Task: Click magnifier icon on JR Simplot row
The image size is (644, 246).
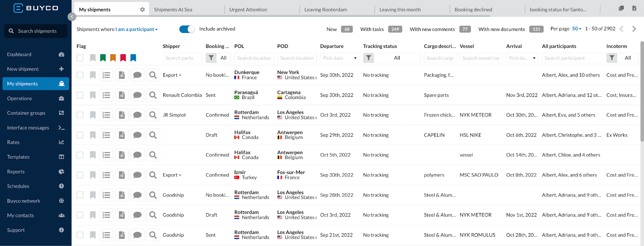Action: click(x=153, y=115)
